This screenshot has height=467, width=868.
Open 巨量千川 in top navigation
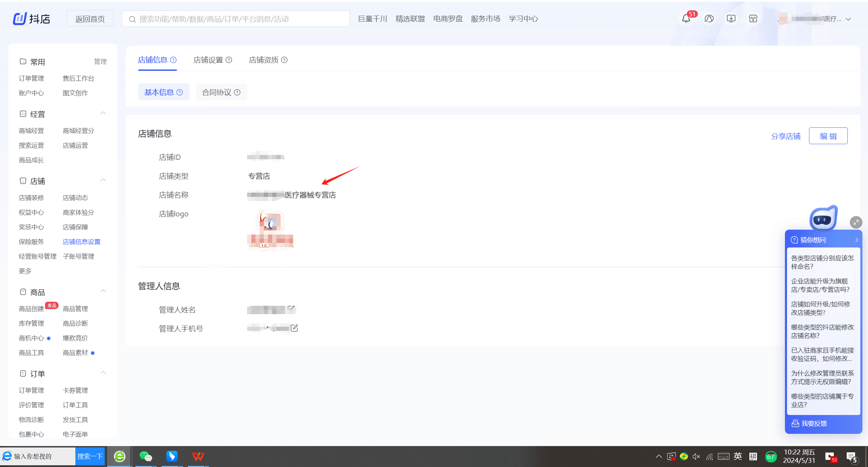[x=372, y=19]
